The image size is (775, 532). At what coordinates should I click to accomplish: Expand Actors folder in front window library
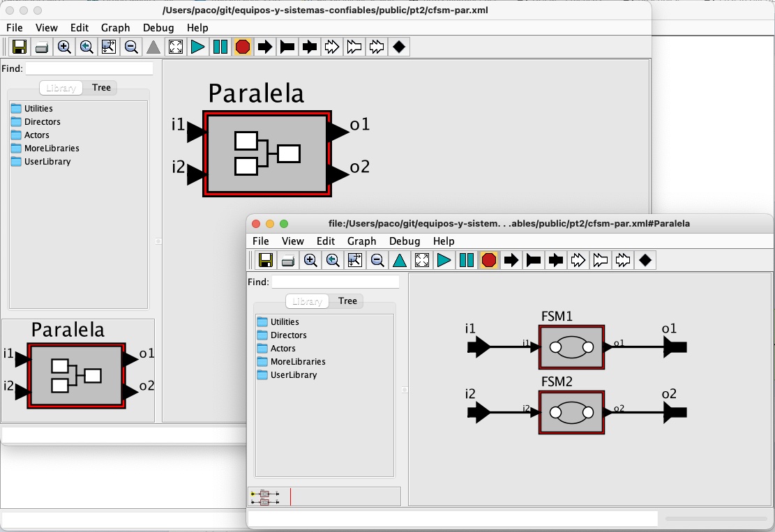tap(277, 348)
